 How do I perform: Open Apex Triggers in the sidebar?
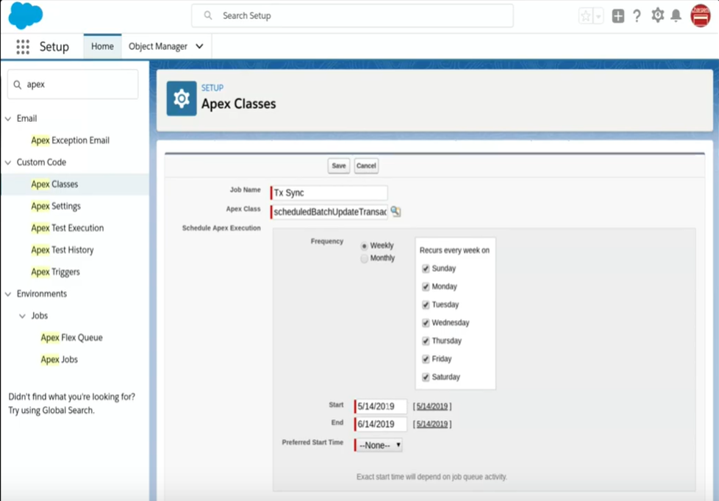click(55, 272)
